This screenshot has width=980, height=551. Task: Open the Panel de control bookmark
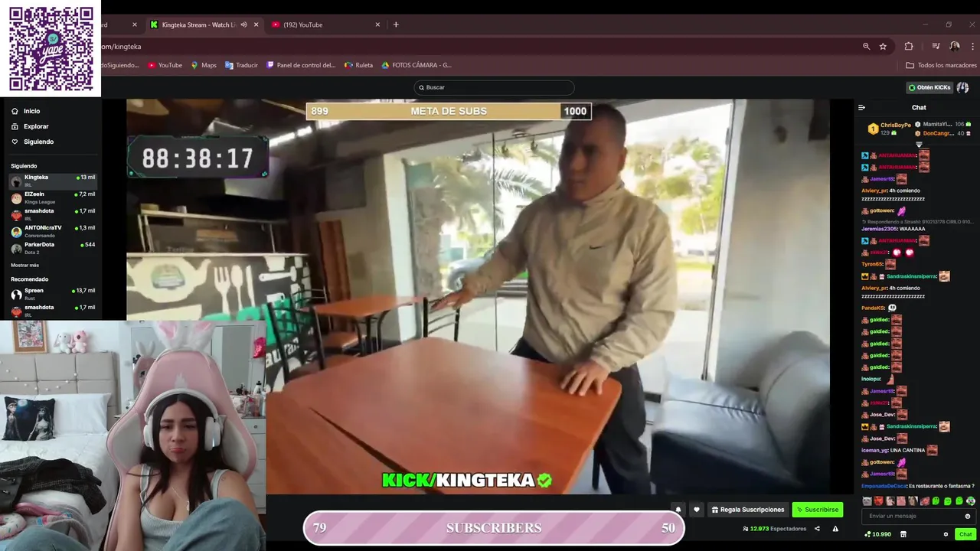(x=301, y=65)
